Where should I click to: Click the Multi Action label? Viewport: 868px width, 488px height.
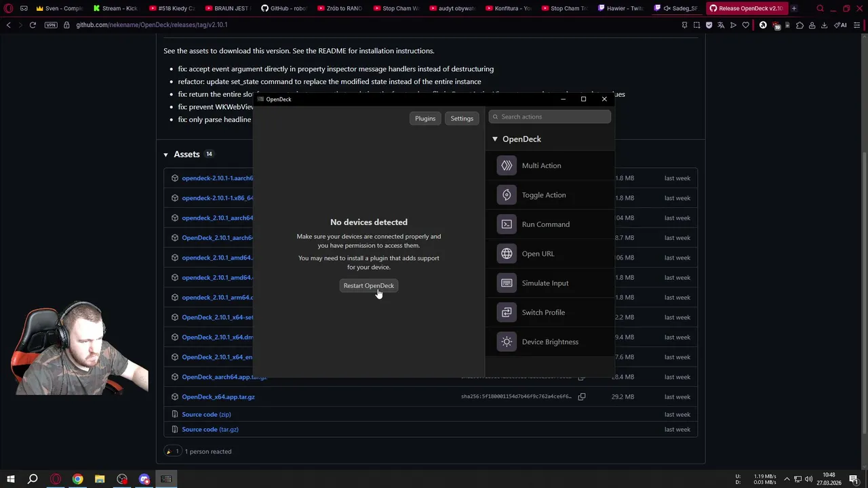click(541, 165)
